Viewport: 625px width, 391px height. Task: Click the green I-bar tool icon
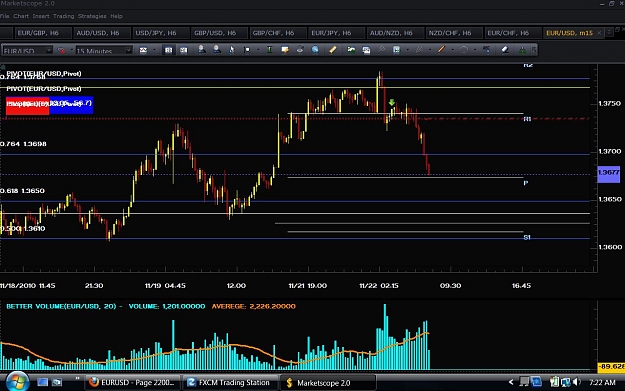tap(269, 50)
